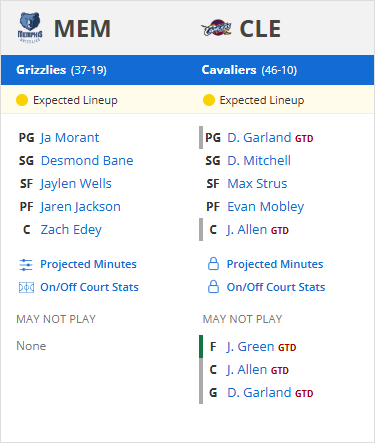Open Ja Morant player page
Screen dimensions: 375x443
[70, 138]
